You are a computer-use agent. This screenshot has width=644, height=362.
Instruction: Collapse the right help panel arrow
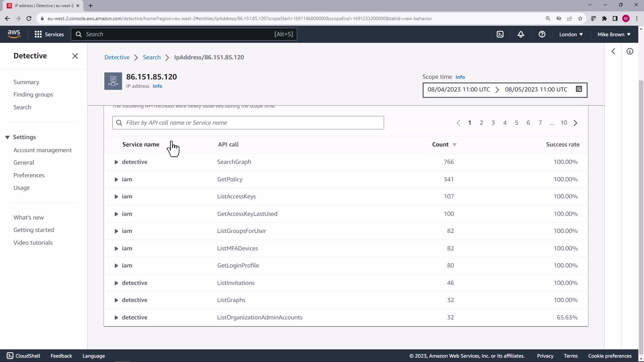(613, 51)
